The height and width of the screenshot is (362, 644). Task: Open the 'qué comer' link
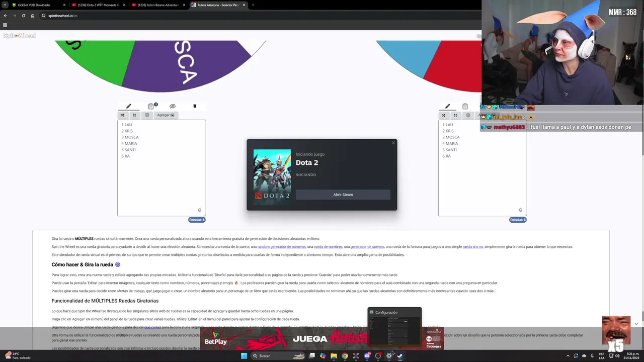(x=152, y=327)
